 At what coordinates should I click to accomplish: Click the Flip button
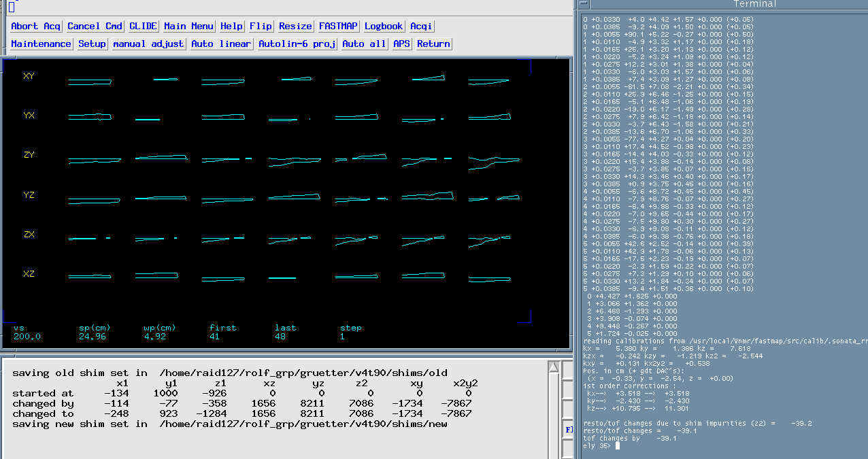coord(261,26)
